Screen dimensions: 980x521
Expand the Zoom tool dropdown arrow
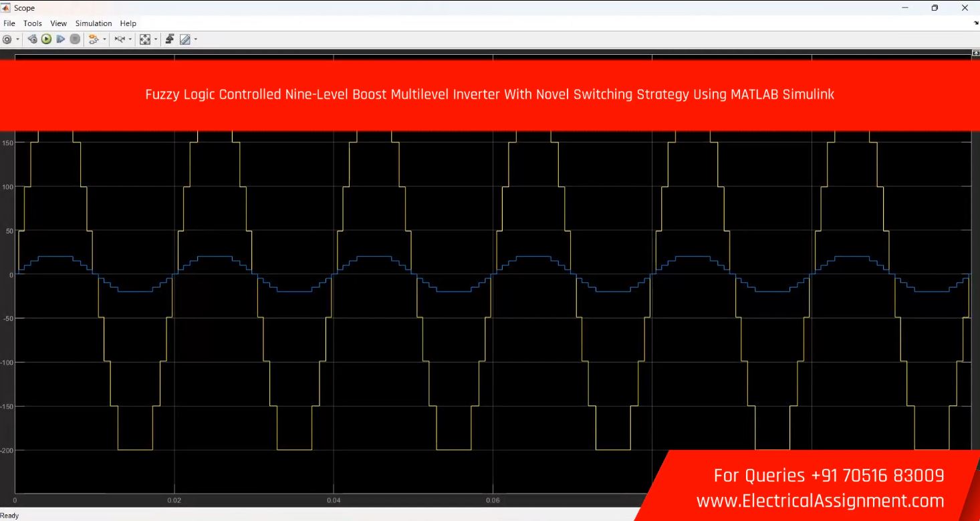pos(130,39)
